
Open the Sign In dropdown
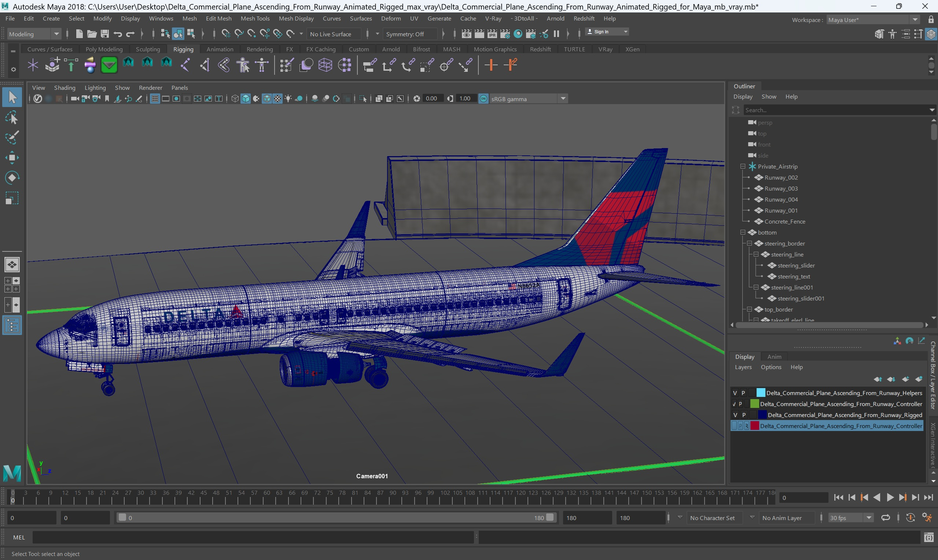607,32
